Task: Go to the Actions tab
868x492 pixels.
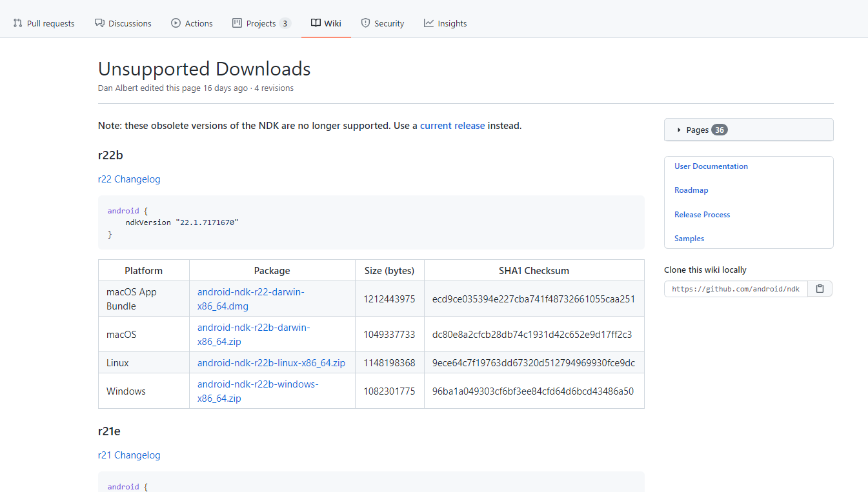Action: coord(192,23)
